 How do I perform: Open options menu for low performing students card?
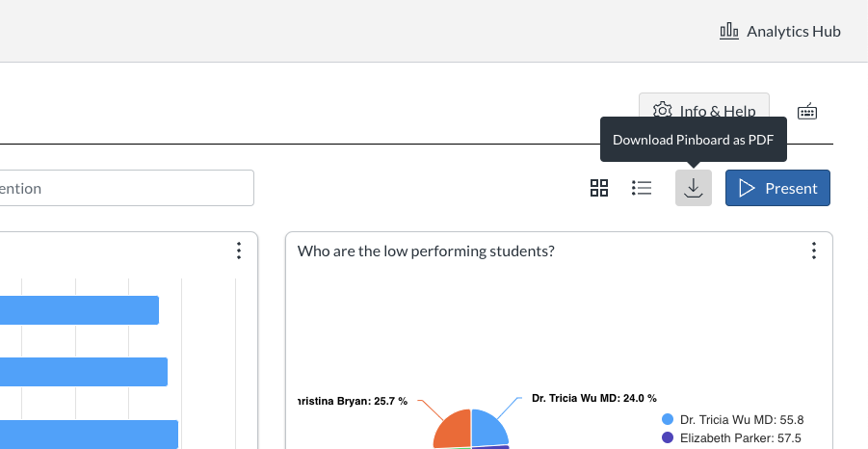[813, 251]
